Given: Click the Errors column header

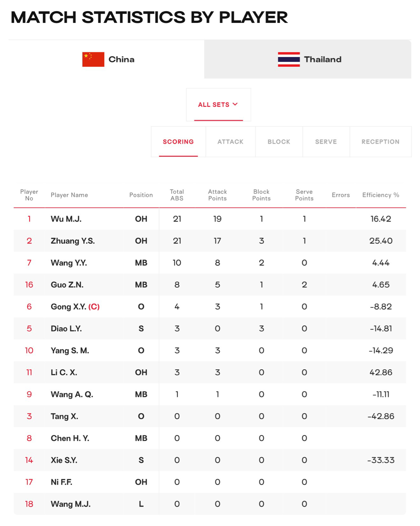Looking at the screenshot, I should click(x=341, y=195).
